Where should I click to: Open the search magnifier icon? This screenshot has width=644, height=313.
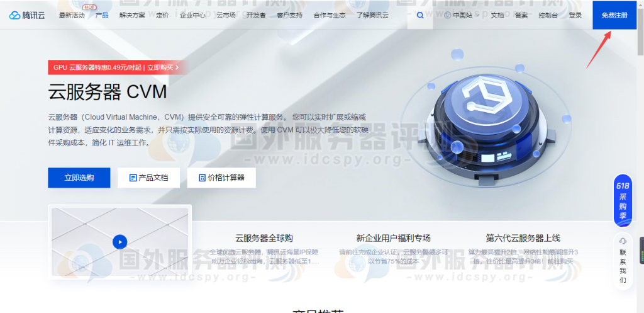(419, 15)
